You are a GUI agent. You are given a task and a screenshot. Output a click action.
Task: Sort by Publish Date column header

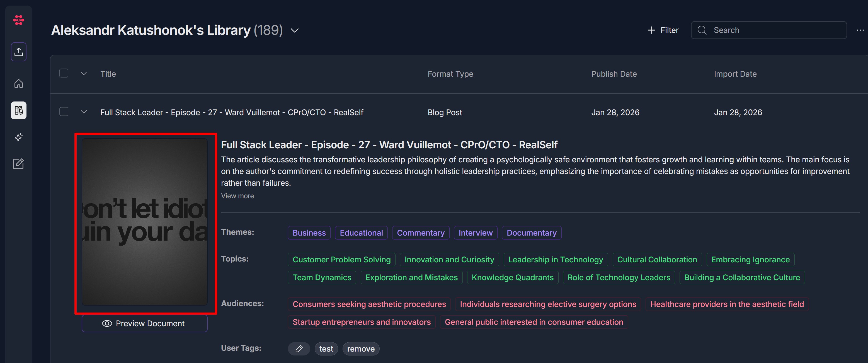(614, 74)
